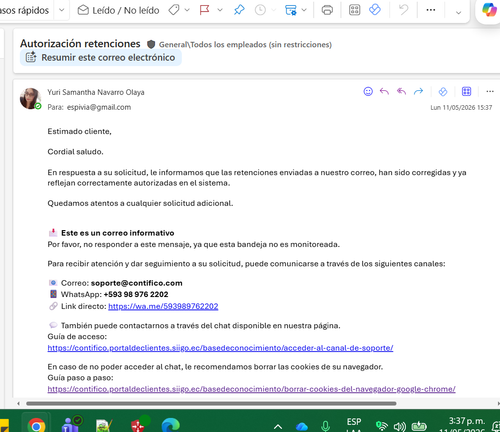This screenshot has height=432, width=500.
Task: Click the recipient espivia@gmail.com
Action: coord(99,107)
